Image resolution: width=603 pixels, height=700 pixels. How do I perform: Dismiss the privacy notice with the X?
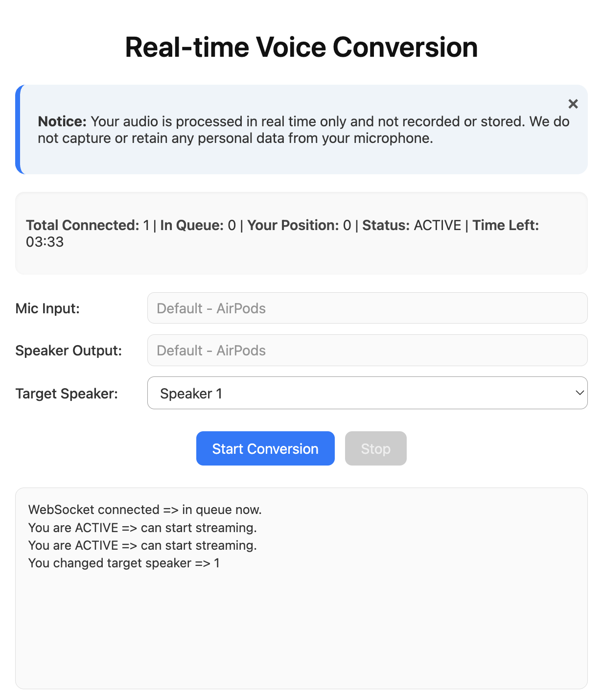pos(573,104)
